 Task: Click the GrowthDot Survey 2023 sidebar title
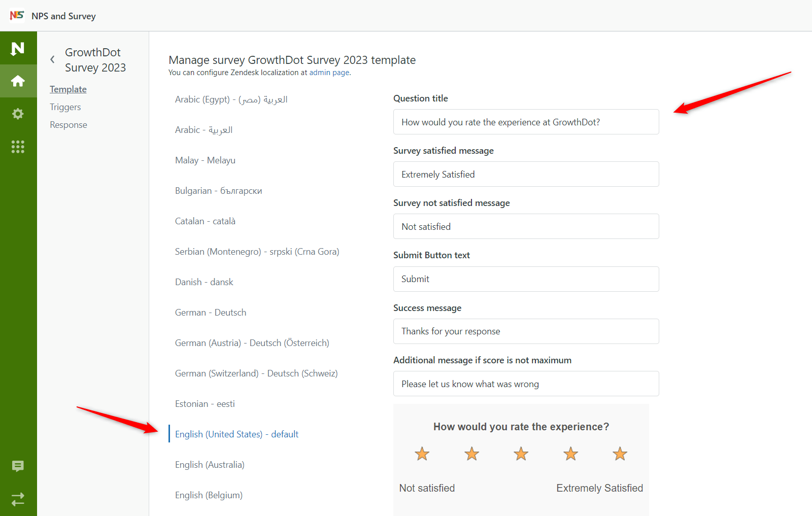95,60
